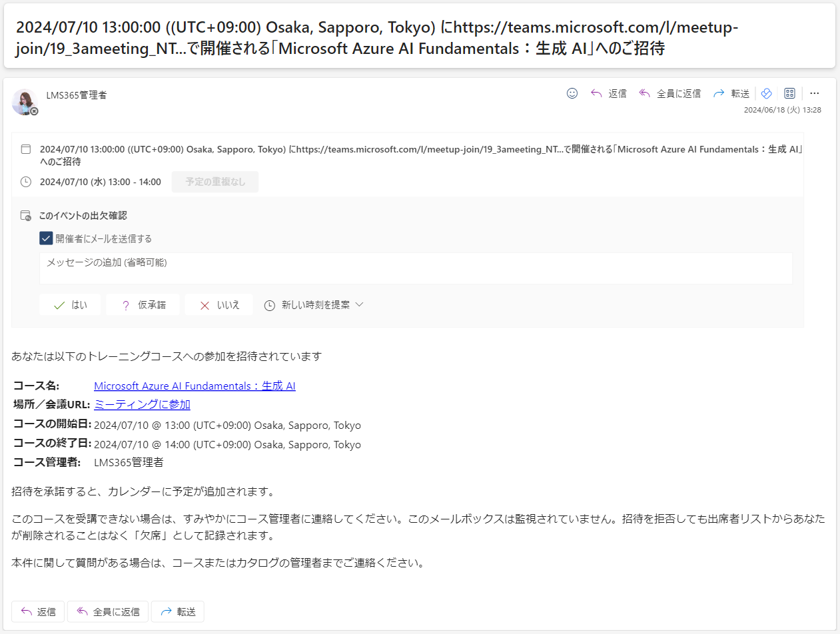
Task: Accept the invitation with the はい button
Action: click(70, 305)
